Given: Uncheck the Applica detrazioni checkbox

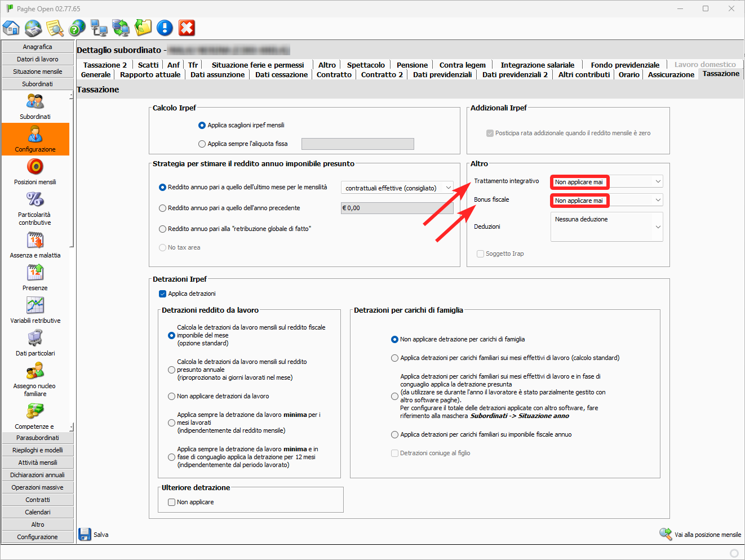Looking at the screenshot, I should (x=163, y=294).
